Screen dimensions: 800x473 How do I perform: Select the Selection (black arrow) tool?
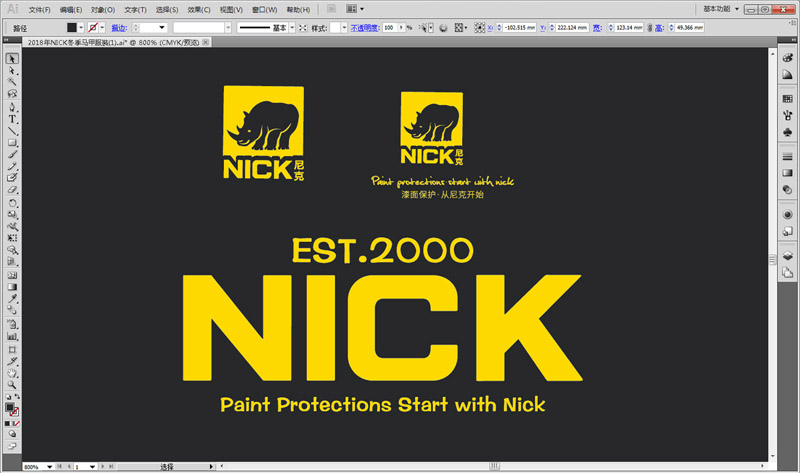(x=12, y=59)
